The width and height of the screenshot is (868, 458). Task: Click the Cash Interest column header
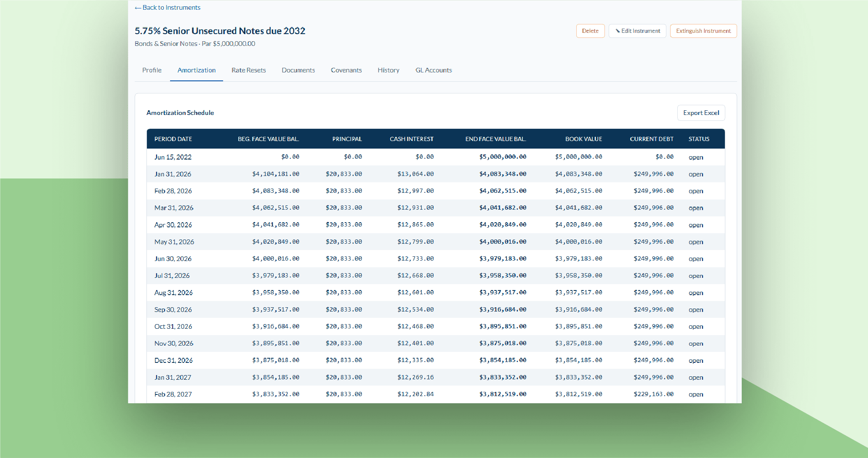click(x=412, y=139)
